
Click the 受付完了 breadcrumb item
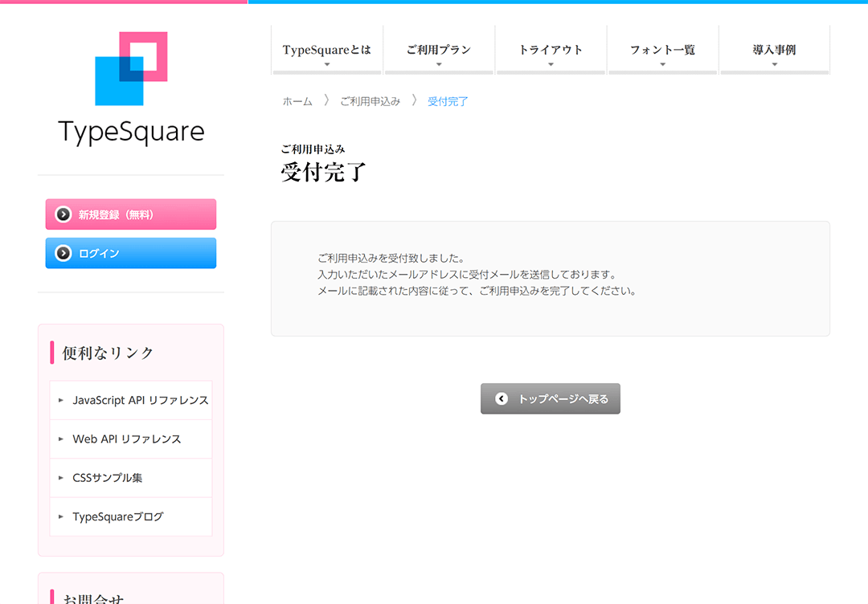pyautogui.click(x=448, y=101)
